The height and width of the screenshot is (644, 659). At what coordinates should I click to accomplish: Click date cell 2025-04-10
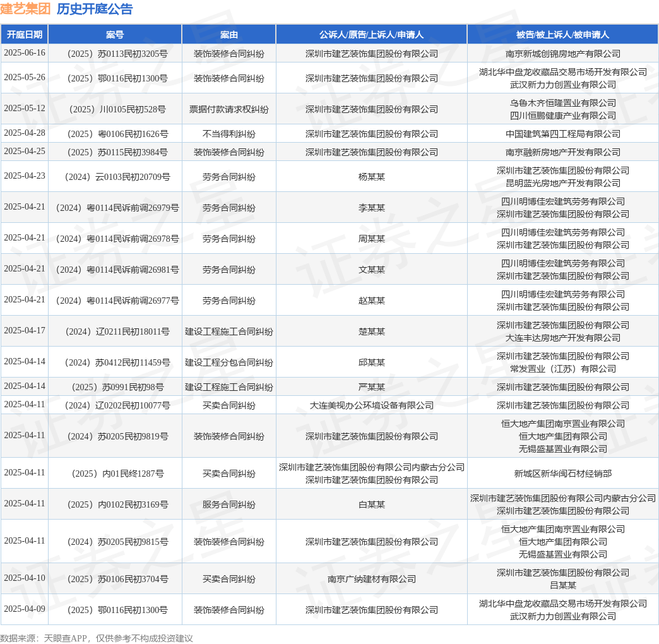click(25, 578)
